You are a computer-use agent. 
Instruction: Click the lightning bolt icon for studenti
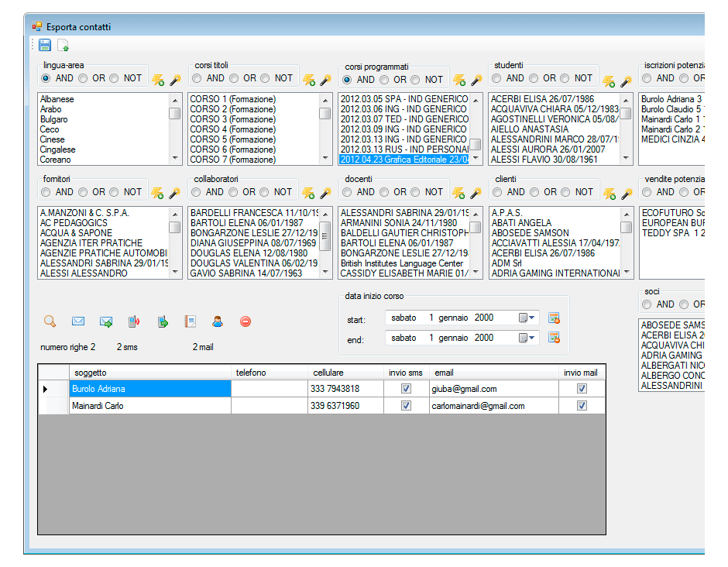(609, 81)
